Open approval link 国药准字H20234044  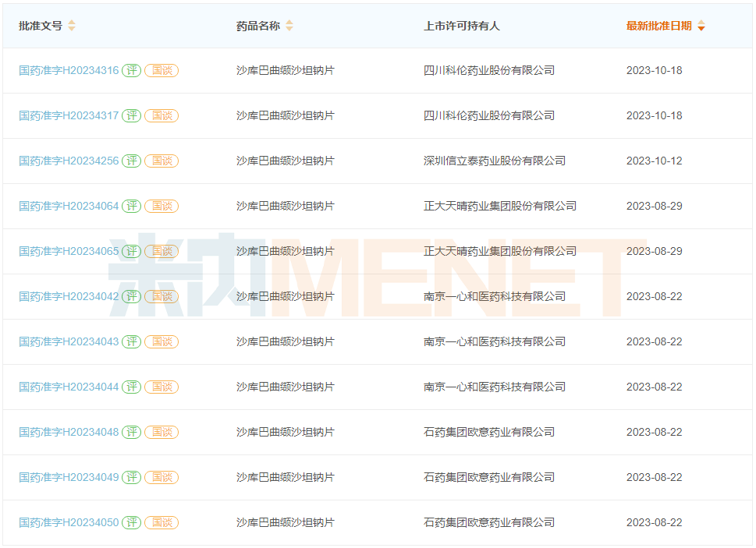69,387
